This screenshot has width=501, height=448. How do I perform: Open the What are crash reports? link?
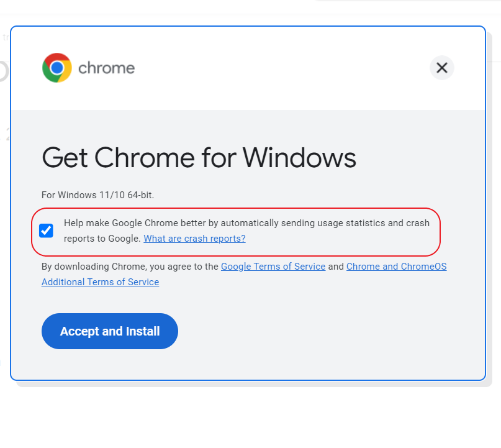(x=194, y=239)
